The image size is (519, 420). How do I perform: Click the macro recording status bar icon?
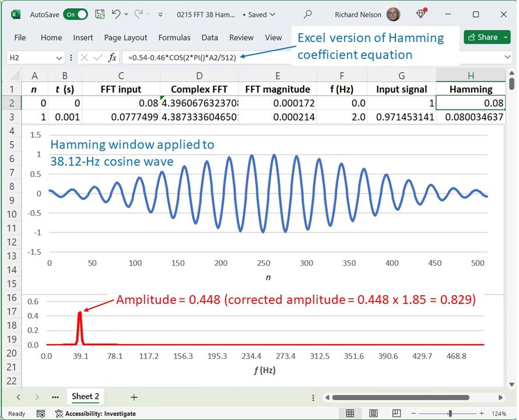click(40, 414)
